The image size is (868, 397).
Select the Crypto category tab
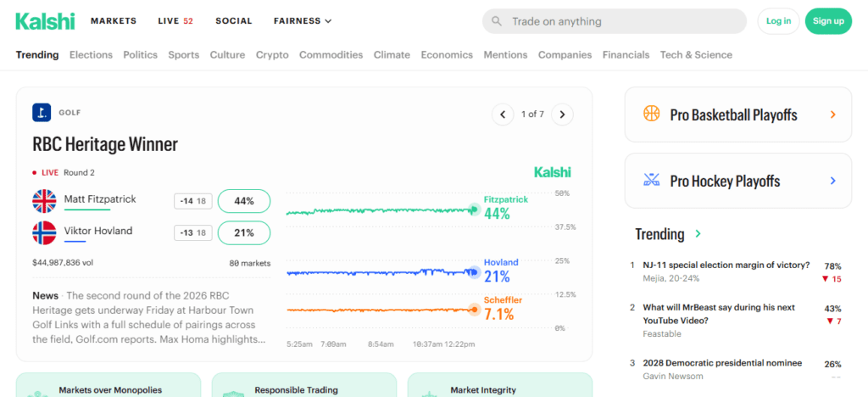click(x=272, y=55)
